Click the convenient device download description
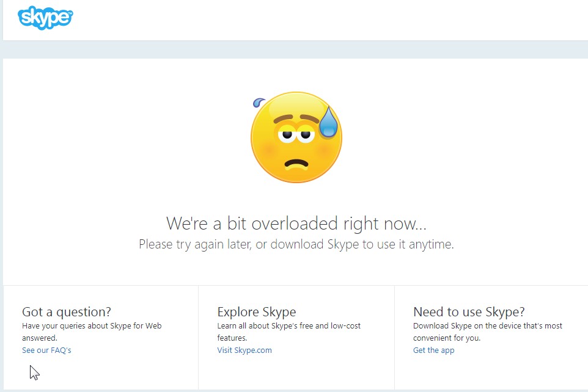The width and height of the screenshot is (588, 392). click(x=487, y=332)
